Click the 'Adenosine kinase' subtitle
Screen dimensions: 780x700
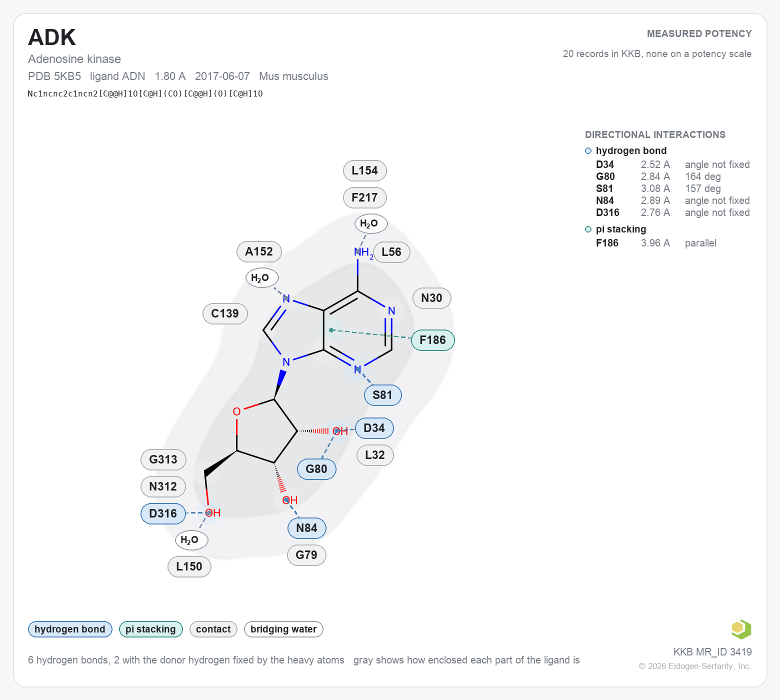(x=74, y=59)
